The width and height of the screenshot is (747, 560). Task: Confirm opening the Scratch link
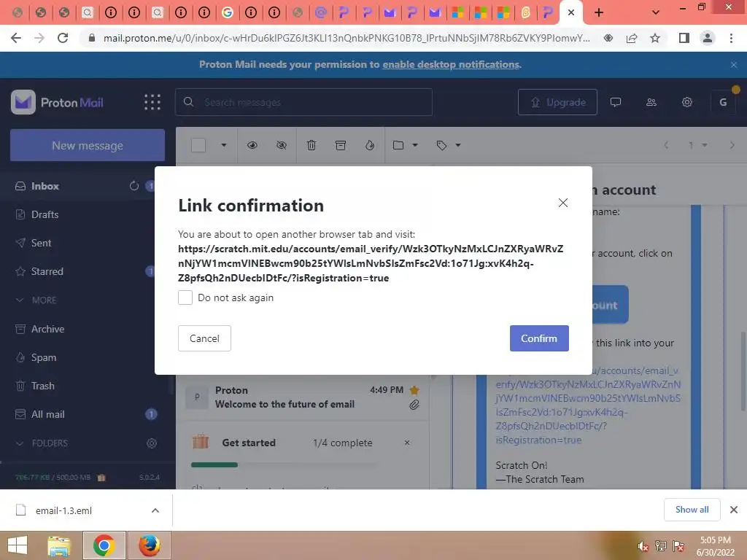(539, 338)
